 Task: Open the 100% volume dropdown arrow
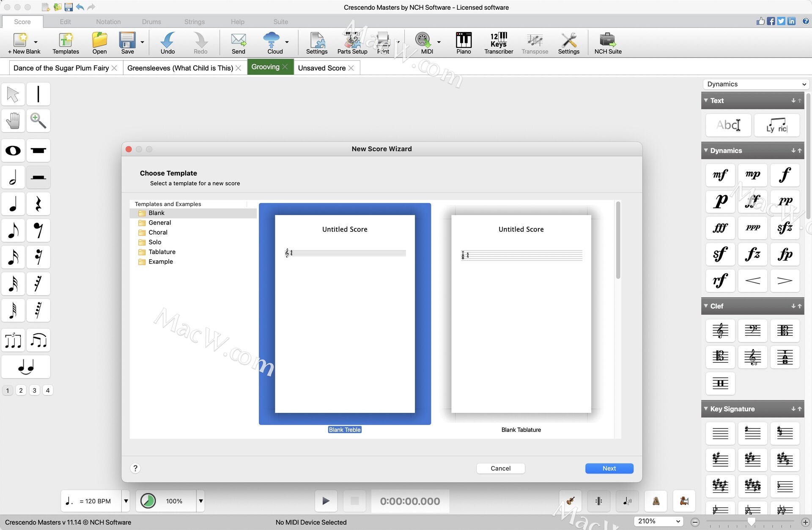tap(201, 501)
